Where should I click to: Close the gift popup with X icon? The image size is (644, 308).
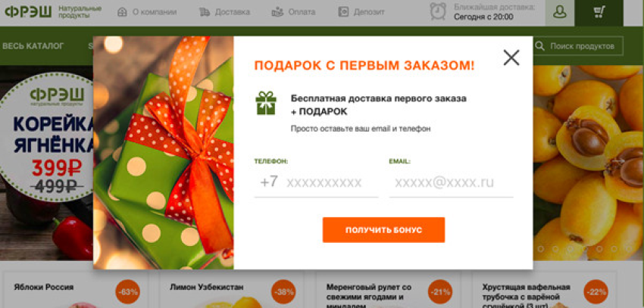[511, 58]
